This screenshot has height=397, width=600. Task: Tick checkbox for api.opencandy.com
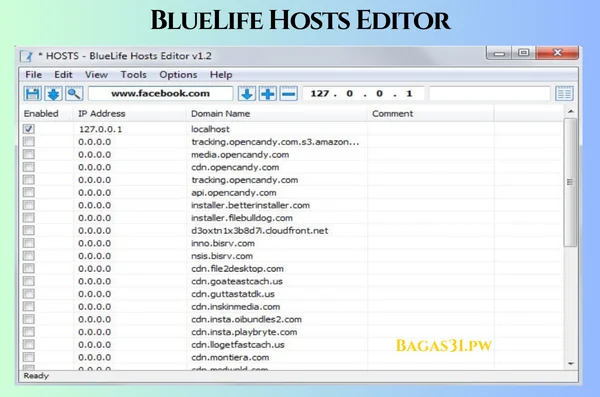(29, 192)
